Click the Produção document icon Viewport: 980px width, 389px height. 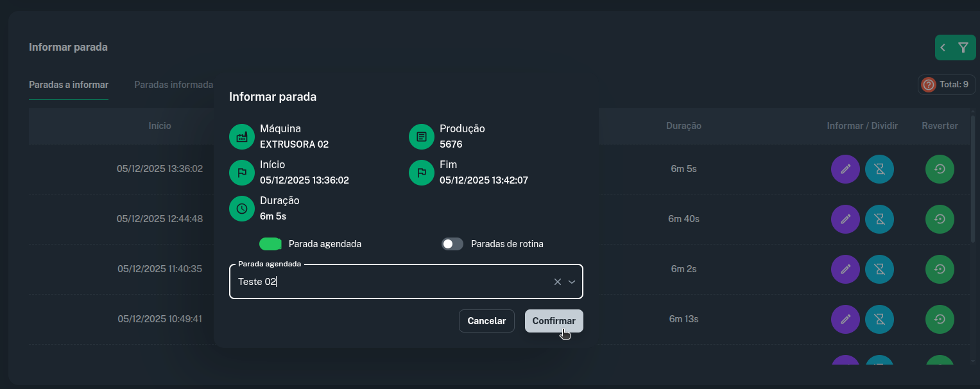pyautogui.click(x=421, y=136)
